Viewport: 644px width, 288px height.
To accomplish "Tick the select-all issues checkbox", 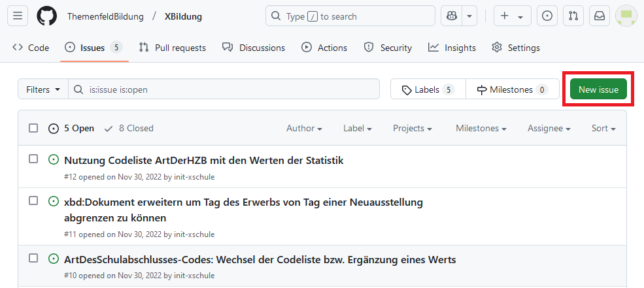I will tap(33, 129).
